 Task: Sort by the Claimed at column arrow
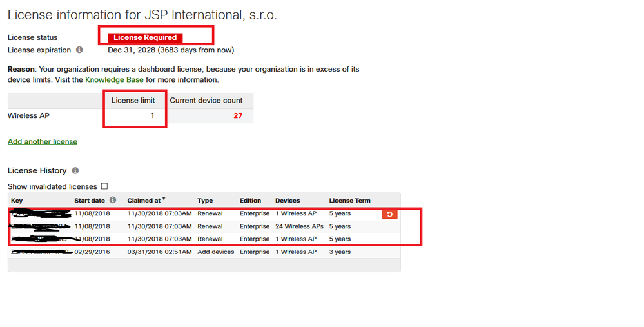coord(164,199)
